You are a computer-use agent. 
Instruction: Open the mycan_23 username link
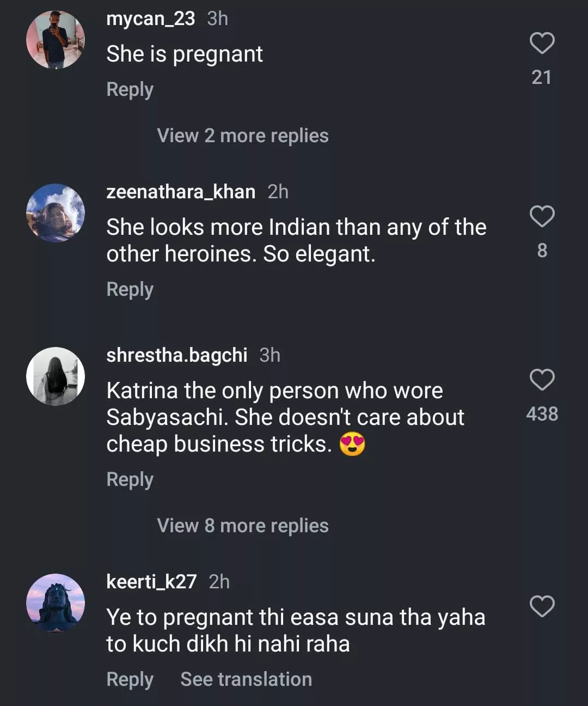point(150,19)
